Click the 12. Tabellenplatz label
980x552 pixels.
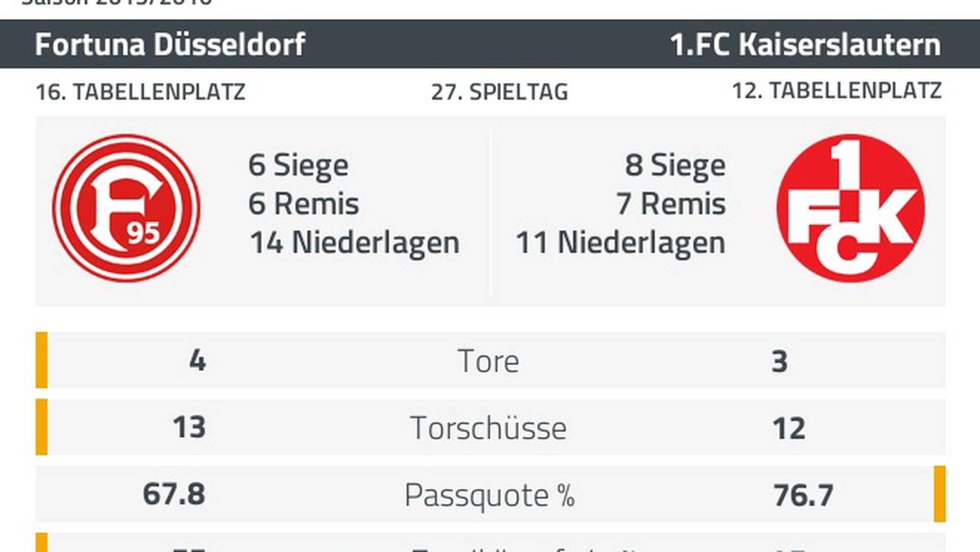pos(836,91)
